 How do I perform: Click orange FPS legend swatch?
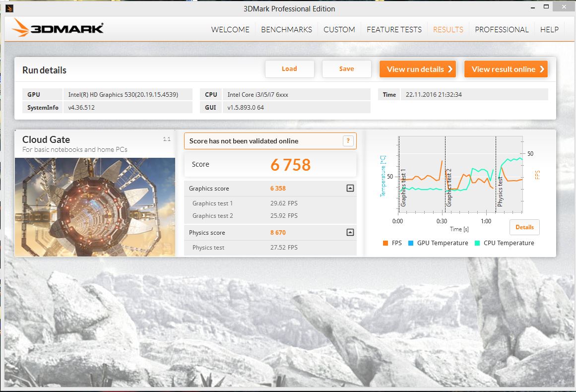[x=385, y=243]
